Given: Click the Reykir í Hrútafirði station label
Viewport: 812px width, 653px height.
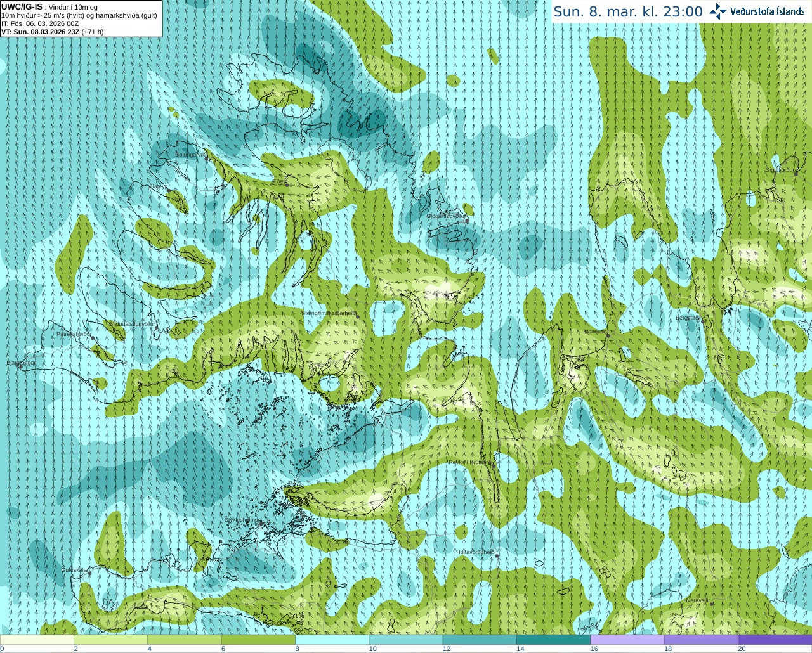Looking at the screenshot, I should 470,462.
